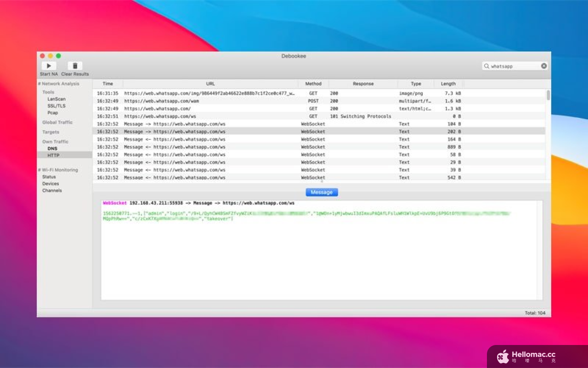The height and width of the screenshot is (368, 588).
Task: Select the WebSocket row with 29 B length
Action: pyautogui.click(x=319, y=162)
